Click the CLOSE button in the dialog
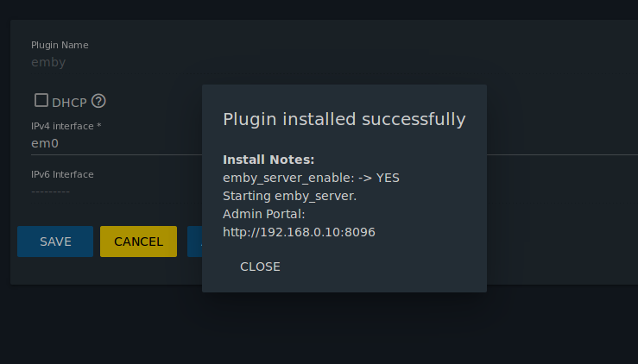The width and height of the screenshot is (638, 364). pos(260,267)
